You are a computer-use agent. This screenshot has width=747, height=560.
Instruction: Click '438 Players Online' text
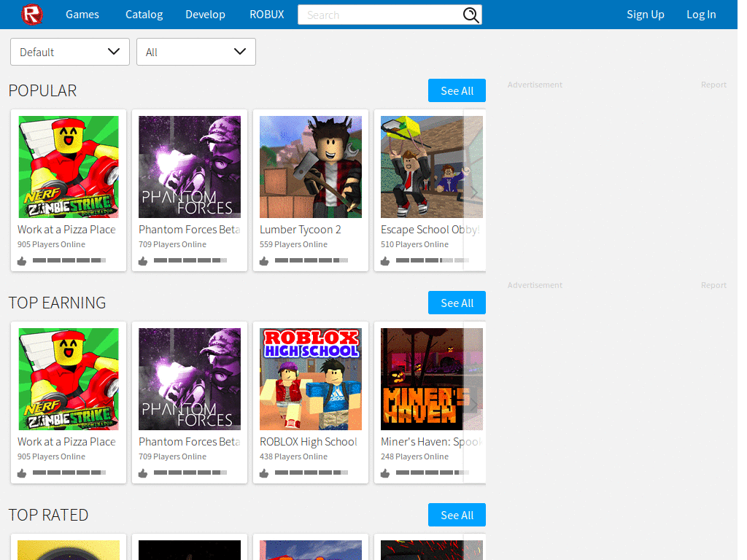pyautogui.click(x=293, y=456)
